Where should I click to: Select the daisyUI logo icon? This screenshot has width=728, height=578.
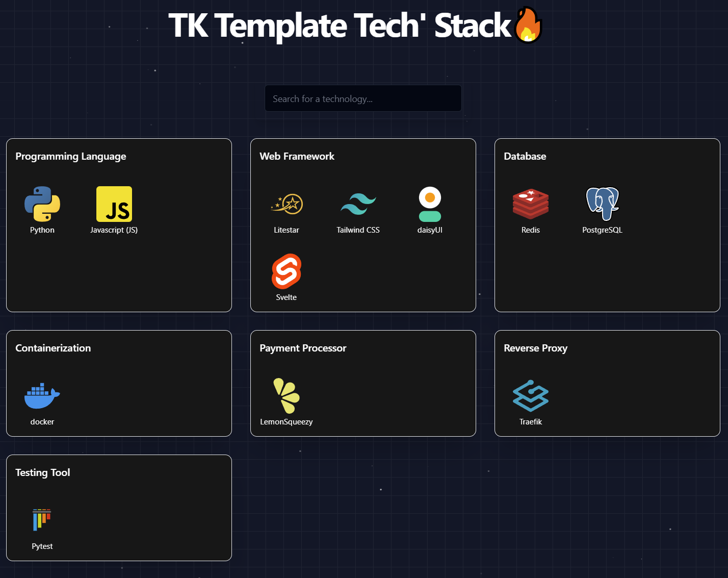pos(430,204)
